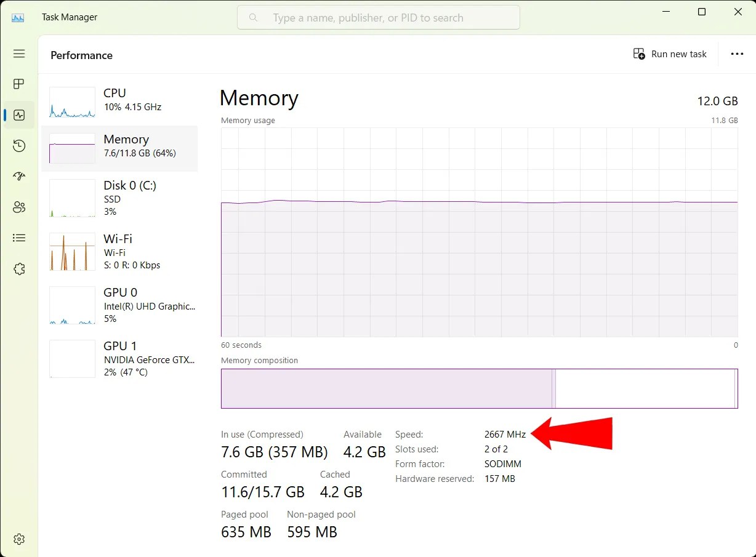Open Task Manager Settings via gear icon
The height and width of the screenshot is (557, 756).
tap(19, 539)
